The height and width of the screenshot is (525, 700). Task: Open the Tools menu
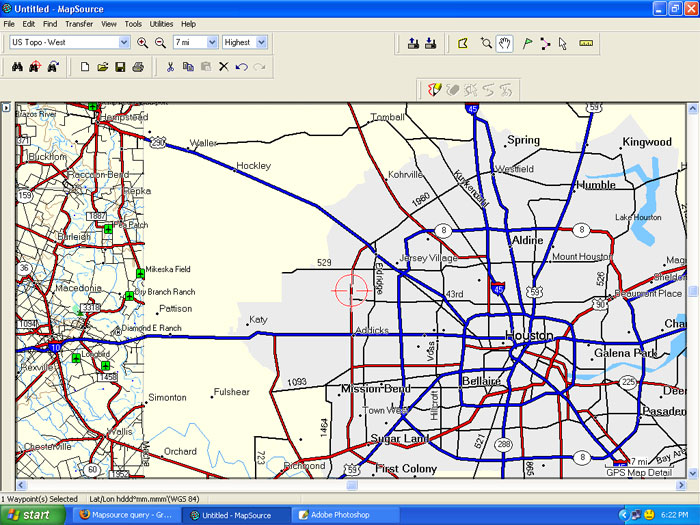point(133,24)
